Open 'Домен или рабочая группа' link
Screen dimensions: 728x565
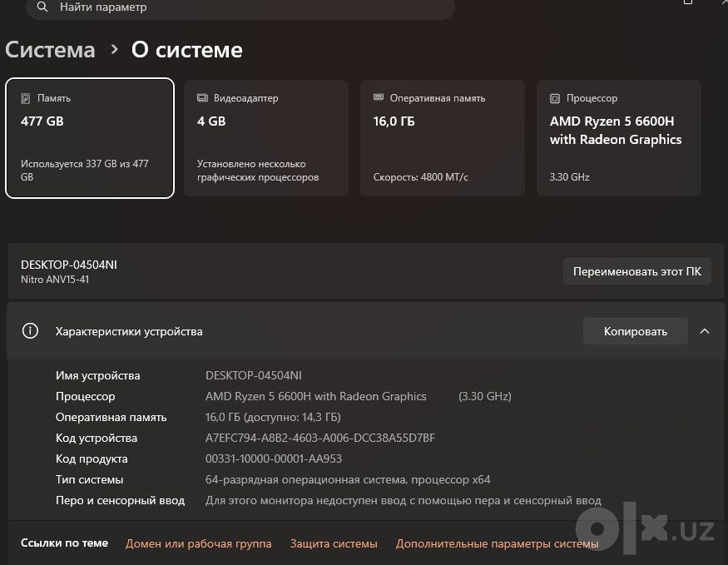coord(198,543)
